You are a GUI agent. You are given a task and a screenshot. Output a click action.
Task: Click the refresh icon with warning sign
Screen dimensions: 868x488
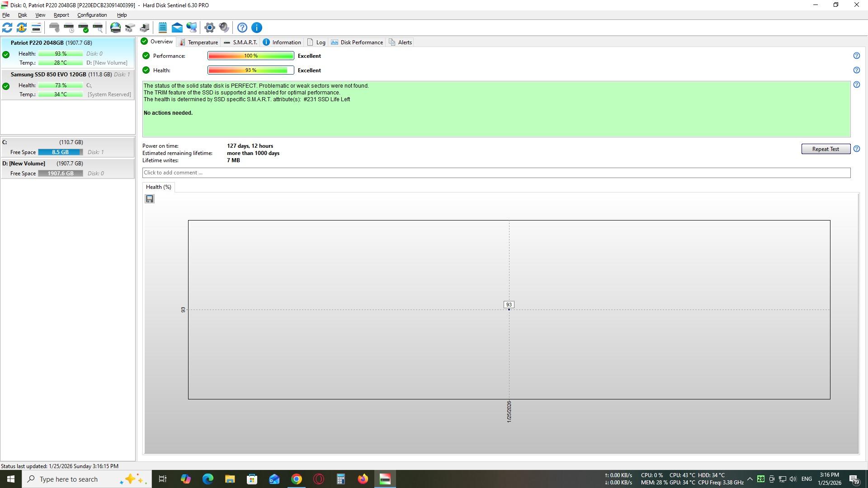coord(21,28)
